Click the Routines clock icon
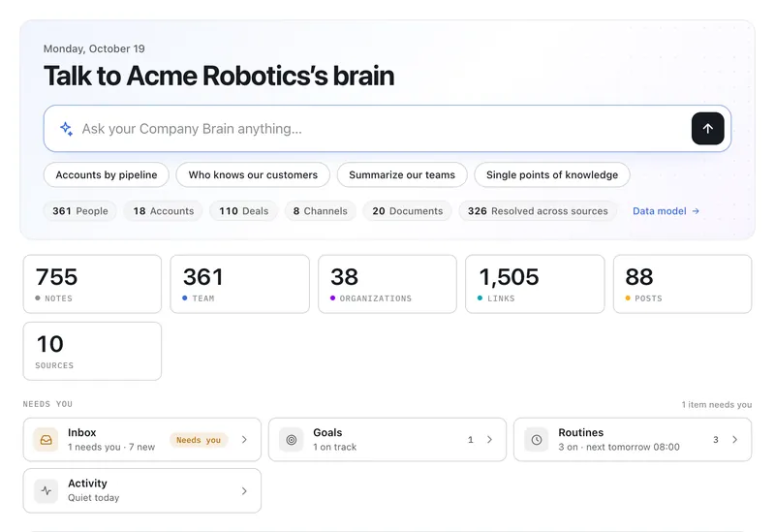 537,440
